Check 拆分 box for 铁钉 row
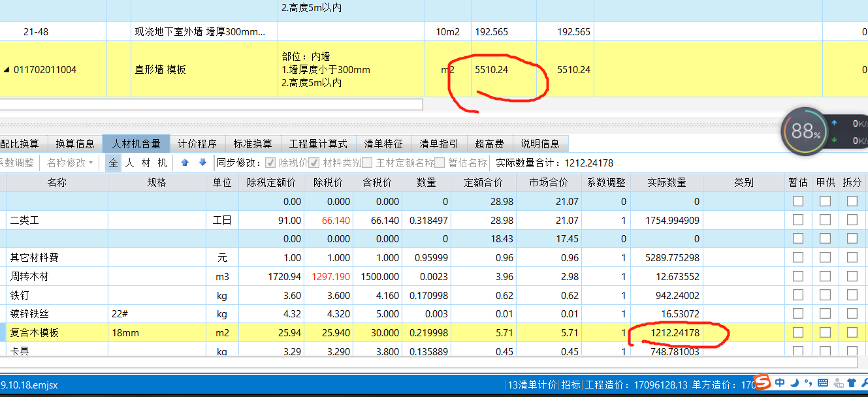The image size is (868, 397). 852,295
